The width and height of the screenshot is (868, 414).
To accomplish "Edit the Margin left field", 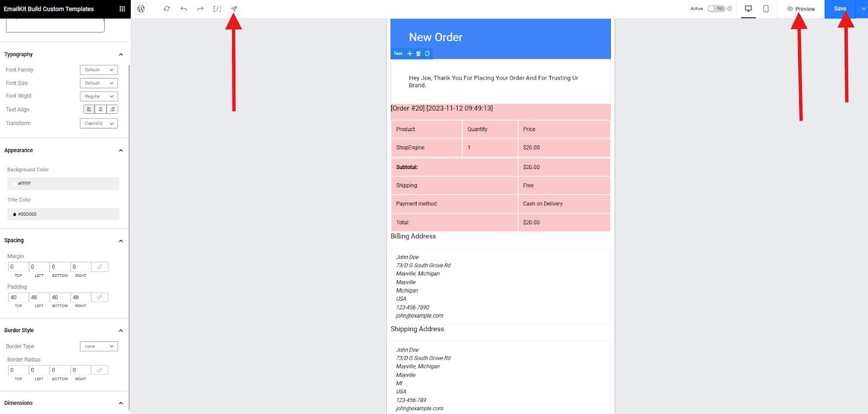I will [39, 267].
